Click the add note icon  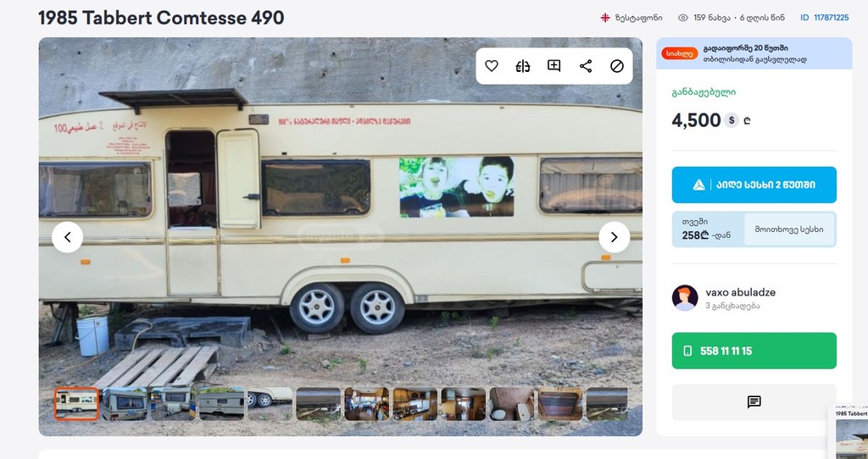coord(554,66)
